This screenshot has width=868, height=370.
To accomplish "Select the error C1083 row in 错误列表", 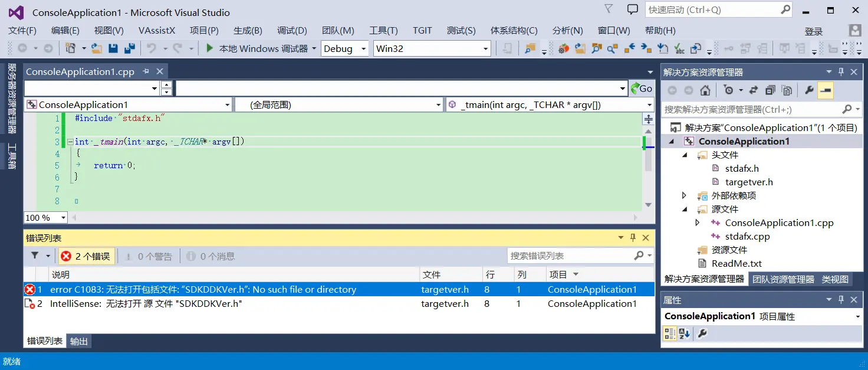I will [x=236, y=289].
